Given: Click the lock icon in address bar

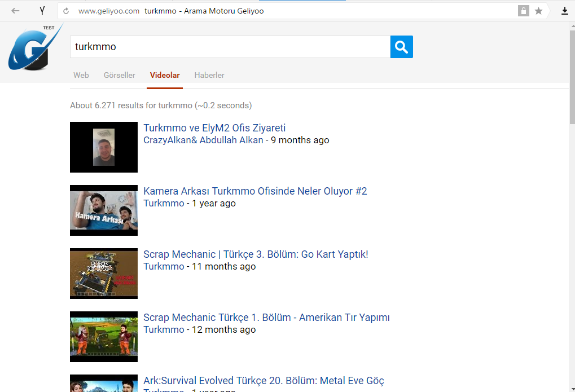Looking at the screenshot, I should coord(523,11).
